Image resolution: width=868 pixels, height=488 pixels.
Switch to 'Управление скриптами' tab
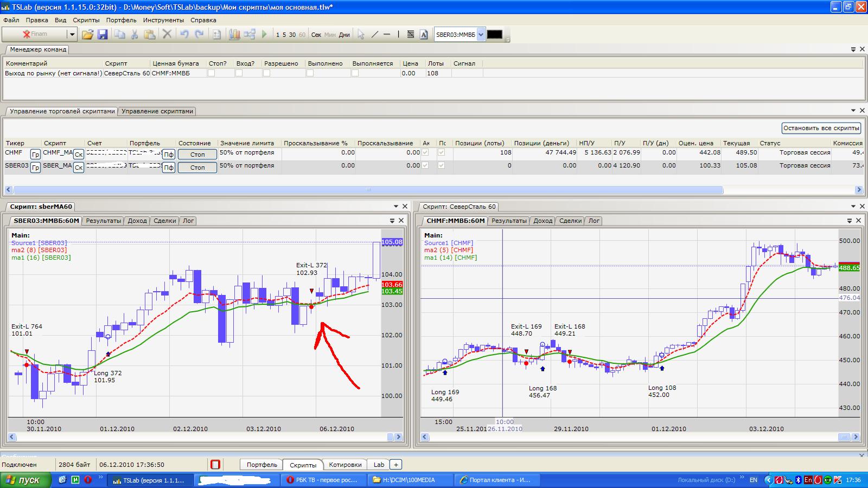point(157,111)
